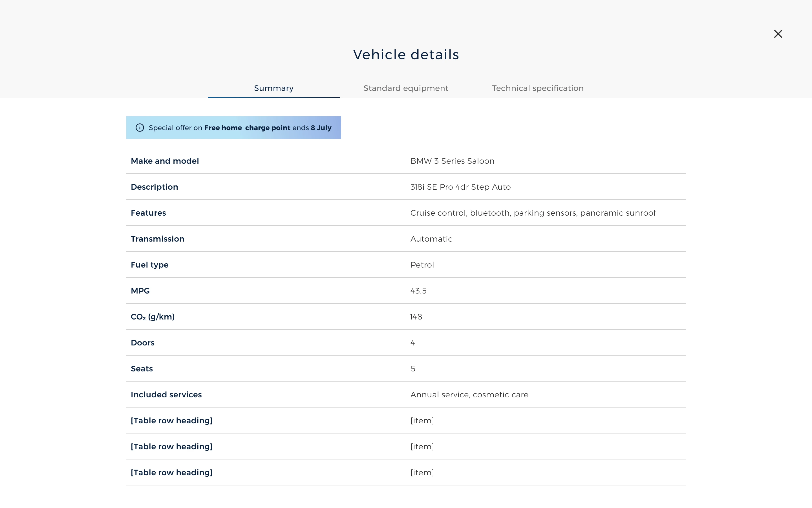Open the Technical specification tab
812x508 pixels.
pyautogui.click(x=538, y=88)
